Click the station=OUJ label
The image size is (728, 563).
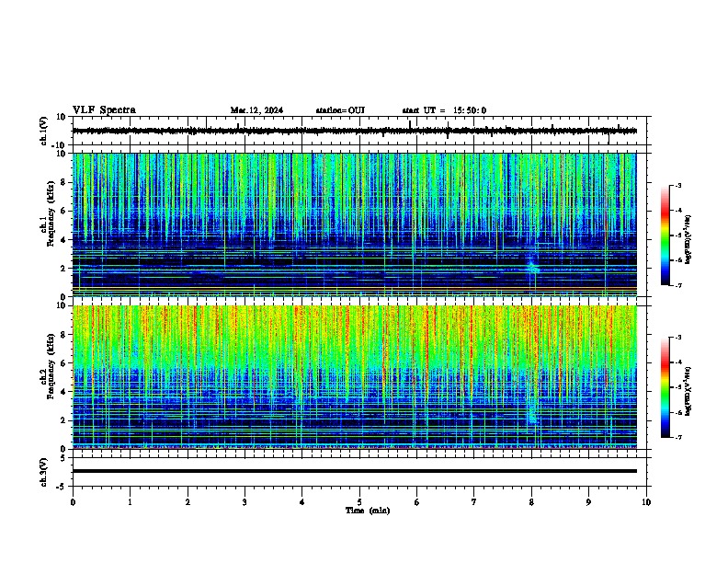340,110
